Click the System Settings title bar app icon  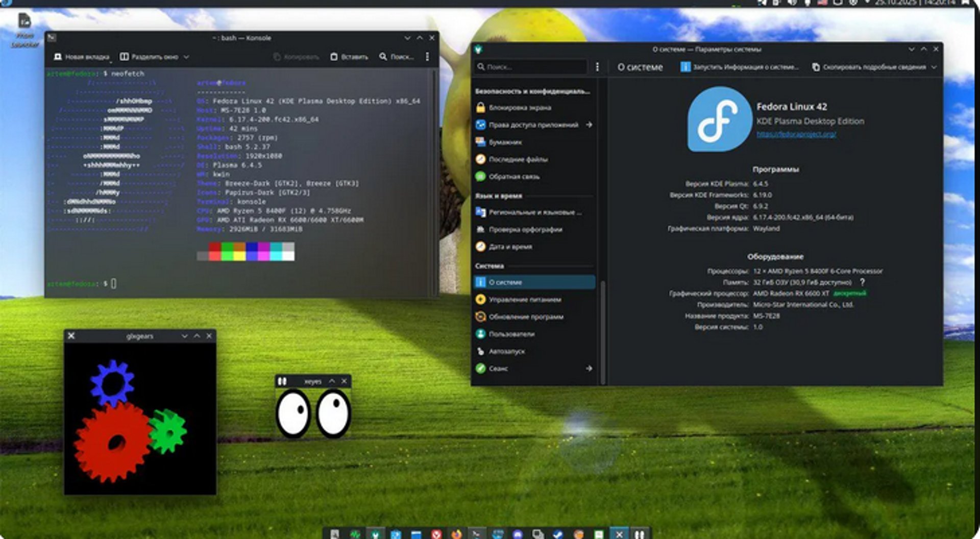pos(478,50)
